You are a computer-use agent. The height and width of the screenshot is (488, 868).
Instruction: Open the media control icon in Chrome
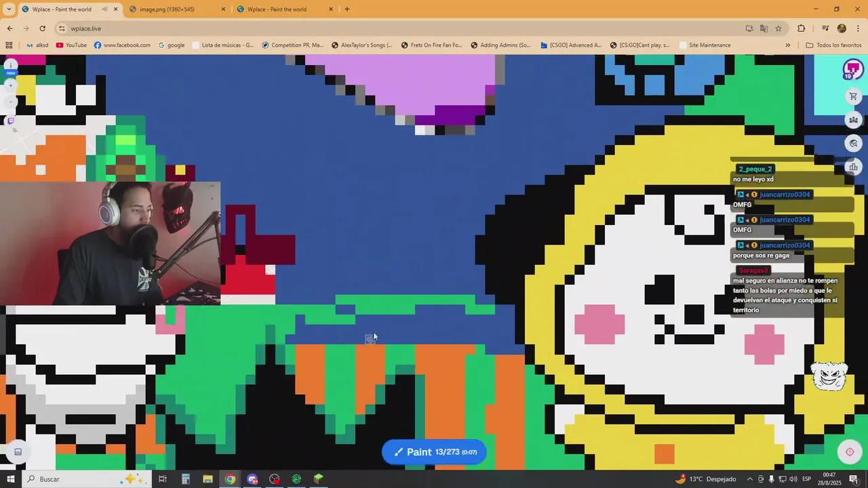coord(825,28)
